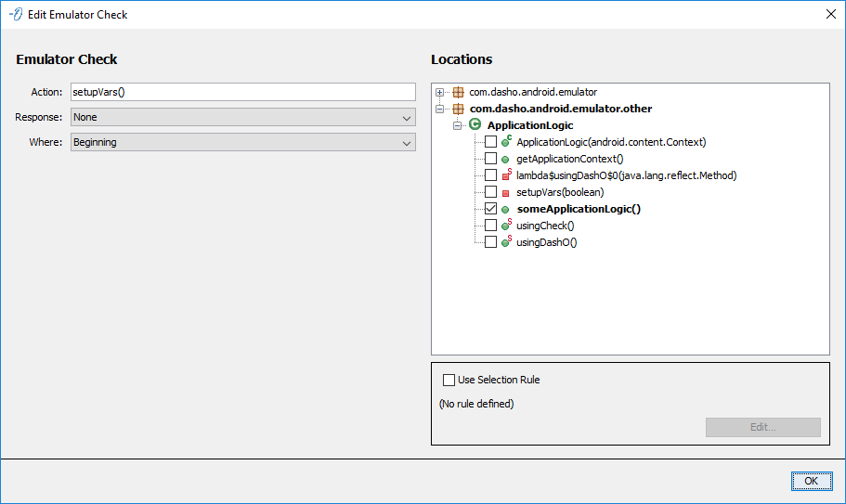Expand the com.dasho.android.emulator package node
The width and height of the screenshot is (846, 504).
click(440, 93)
